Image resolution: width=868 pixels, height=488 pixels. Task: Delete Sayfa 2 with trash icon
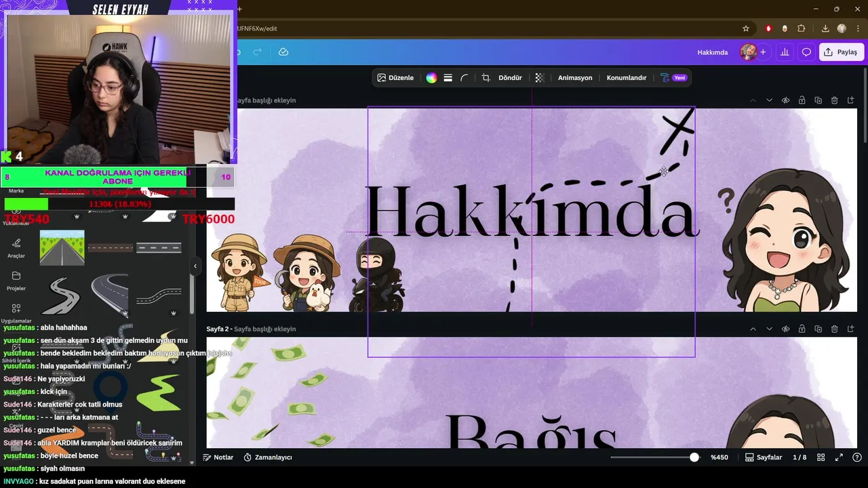tap(834, 329)
